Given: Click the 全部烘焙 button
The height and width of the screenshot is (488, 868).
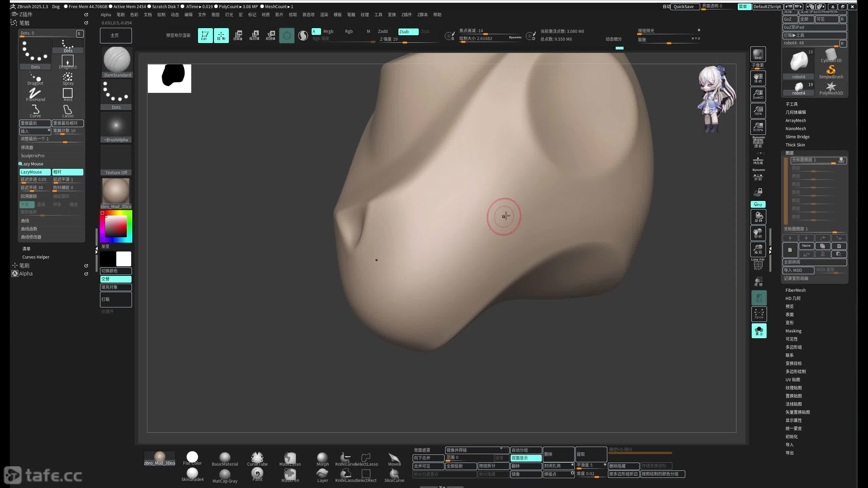Looking at the screenshot, I should pyautogui.click(x=814, y=262).
